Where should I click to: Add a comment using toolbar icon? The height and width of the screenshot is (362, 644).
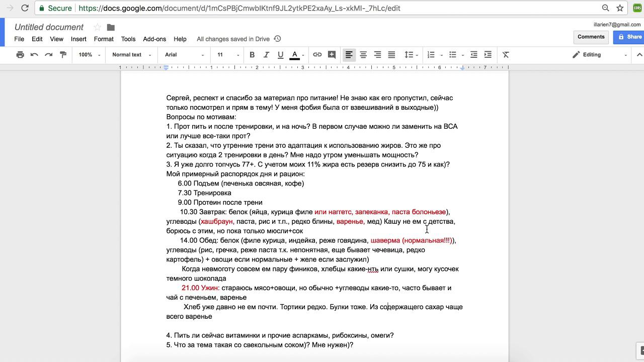[332, 55]
